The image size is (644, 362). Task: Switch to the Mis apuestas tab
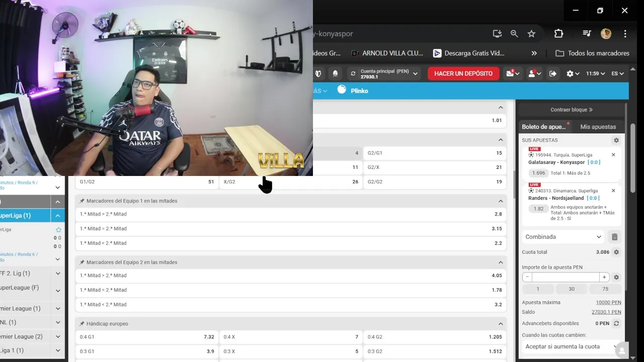pyautogui.click(x=598, y=127)
